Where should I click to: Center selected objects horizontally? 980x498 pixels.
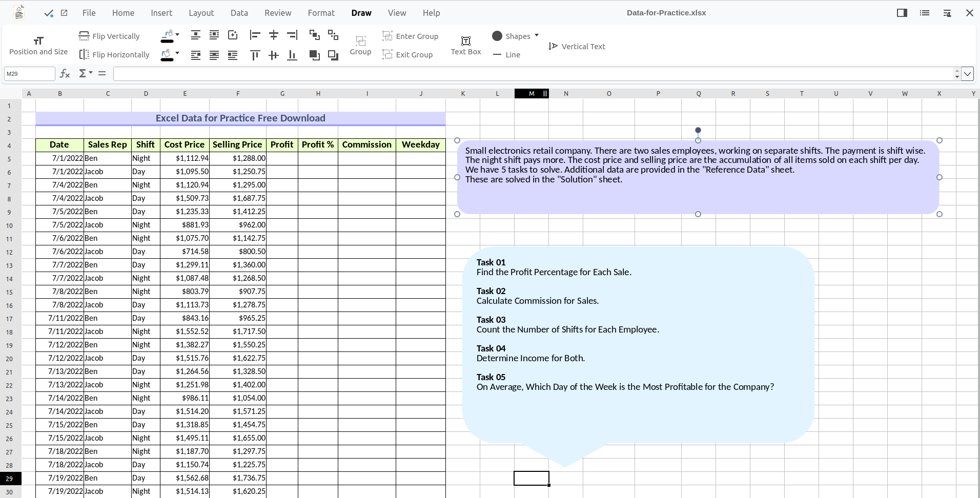(274, 35)
